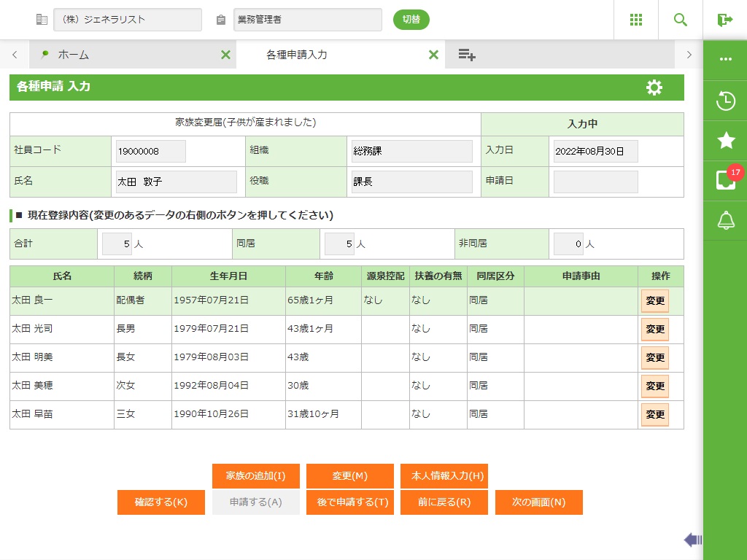Switch to the ホーム tab

click(x=73, y=55)
